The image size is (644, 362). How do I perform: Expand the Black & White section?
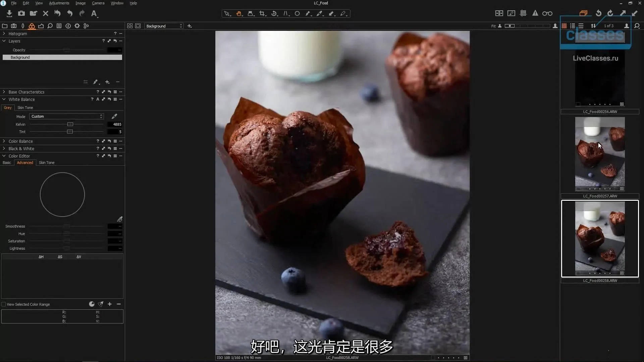pyautogui.click(x=4, y=148)
